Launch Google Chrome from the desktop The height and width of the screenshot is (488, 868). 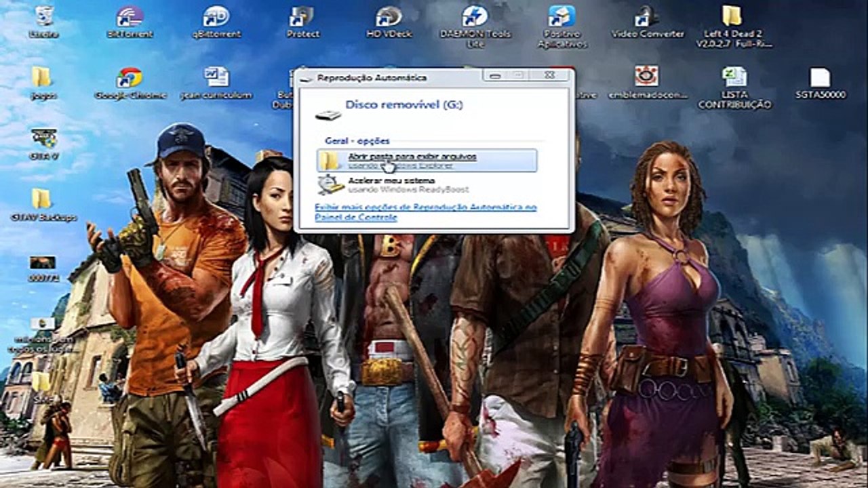point(130,83)
